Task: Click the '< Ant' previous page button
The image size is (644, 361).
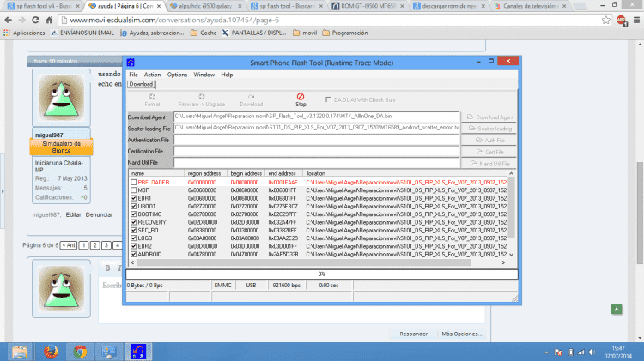Action: [x=69, y=245]
